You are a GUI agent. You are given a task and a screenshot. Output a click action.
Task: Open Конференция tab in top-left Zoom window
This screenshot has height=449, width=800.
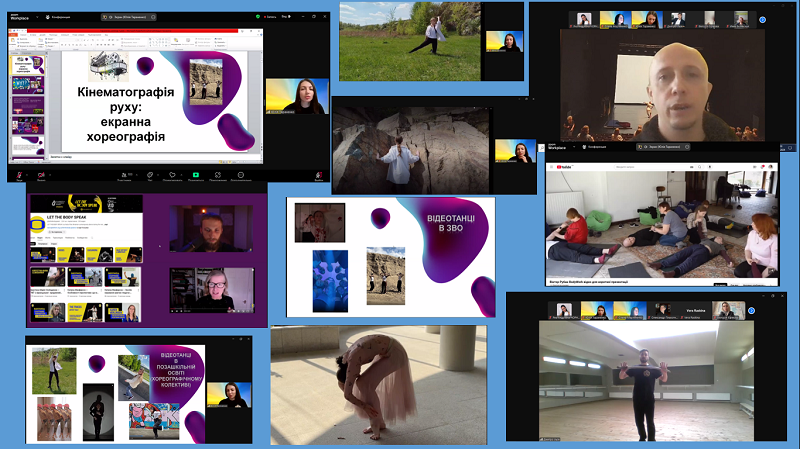pyautogui.click(x=58, y=17)
